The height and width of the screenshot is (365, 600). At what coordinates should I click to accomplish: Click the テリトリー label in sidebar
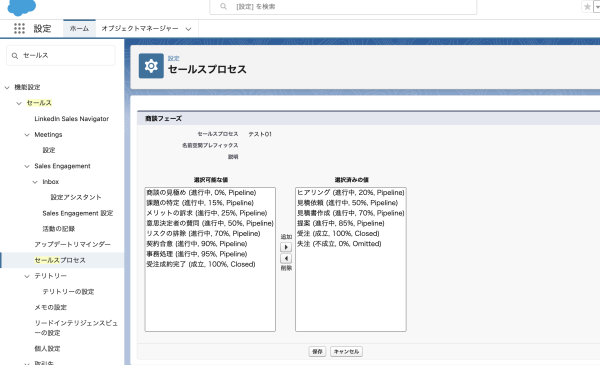pyautogui.click(x=51, y=276)
